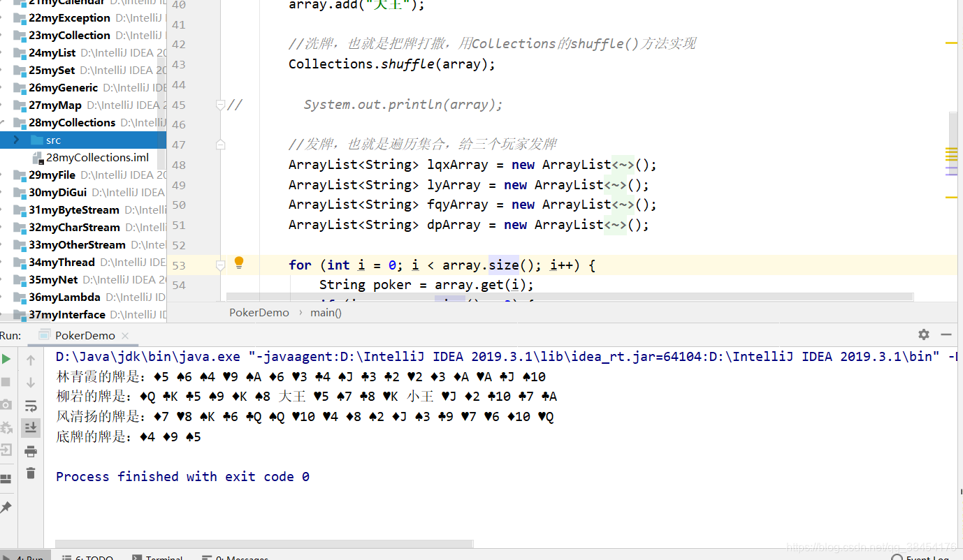Click the yellow lightbulb on line 53
This screenshot has height=560, width=963.
239,263
